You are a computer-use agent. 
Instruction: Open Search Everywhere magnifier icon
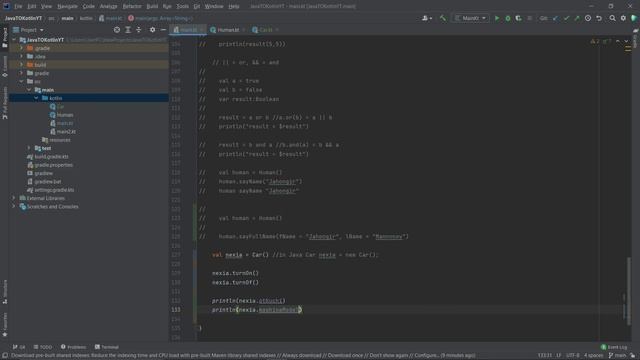(613, 18)
